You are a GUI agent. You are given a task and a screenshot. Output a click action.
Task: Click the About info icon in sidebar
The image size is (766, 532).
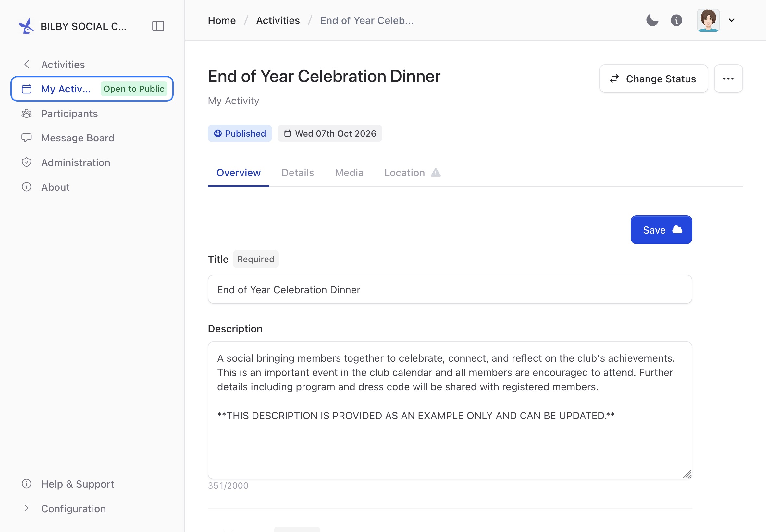[26, 187]
